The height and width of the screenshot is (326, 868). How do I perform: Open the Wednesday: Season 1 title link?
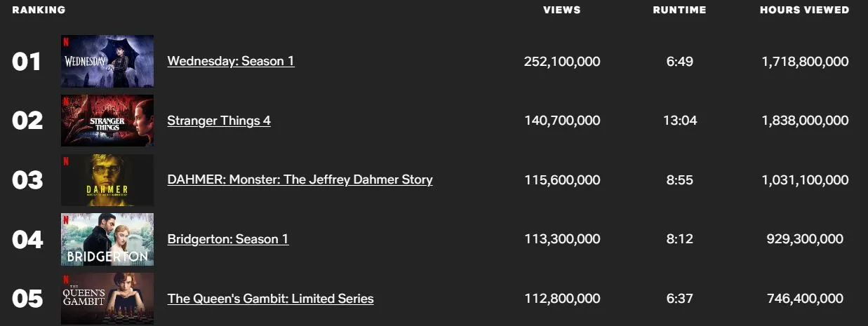[x=231, y=61]
